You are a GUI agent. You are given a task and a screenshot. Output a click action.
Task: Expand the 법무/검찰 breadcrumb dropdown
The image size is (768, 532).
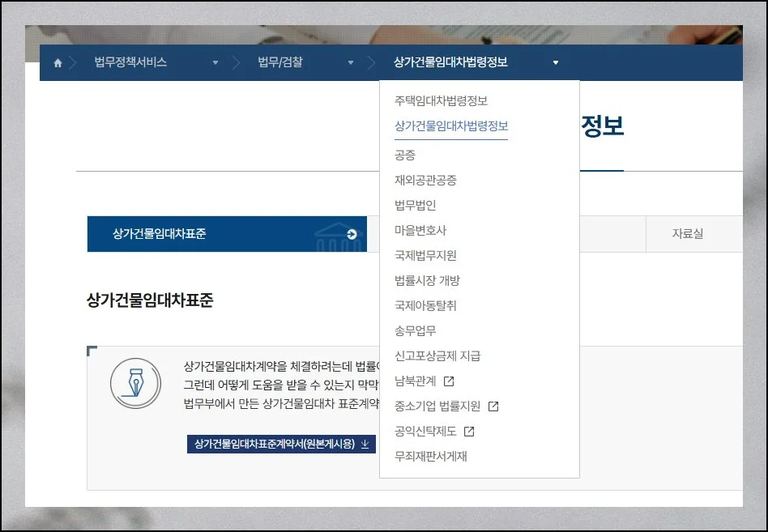point(351,63)
